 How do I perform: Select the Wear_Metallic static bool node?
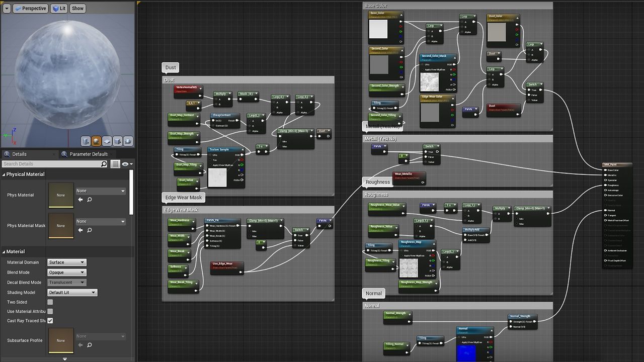tap(409, 178)
